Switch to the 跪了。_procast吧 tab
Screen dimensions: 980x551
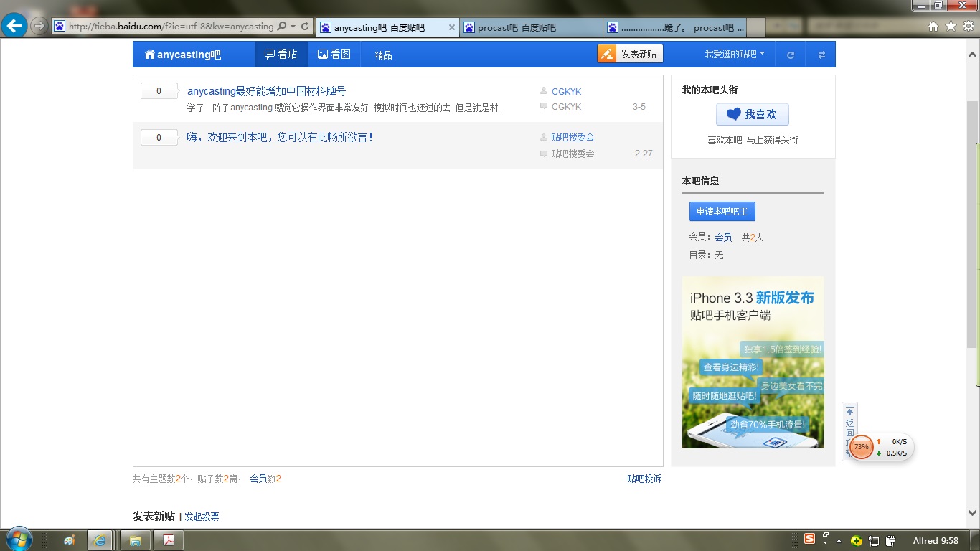pos(675,27)
